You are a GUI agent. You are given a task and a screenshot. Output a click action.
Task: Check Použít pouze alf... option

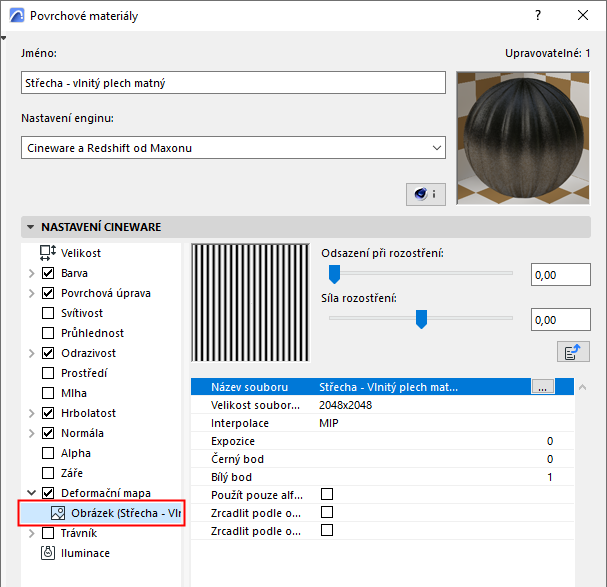click(327, 494)
